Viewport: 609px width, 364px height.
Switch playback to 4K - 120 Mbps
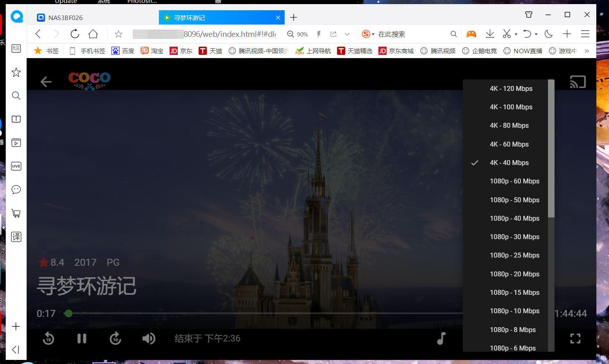[x=511, y=88]
